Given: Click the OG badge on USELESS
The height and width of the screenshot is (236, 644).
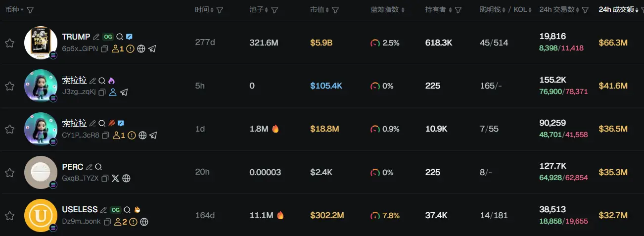Looking at the screenshot, I should click(x=116, y=210).
